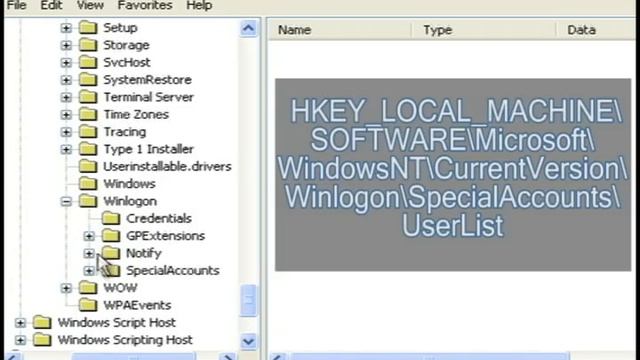640x360 pixels.
Task: Expand the Windows Script Host key
Action: pyautogui.click(x=20, y=323)
